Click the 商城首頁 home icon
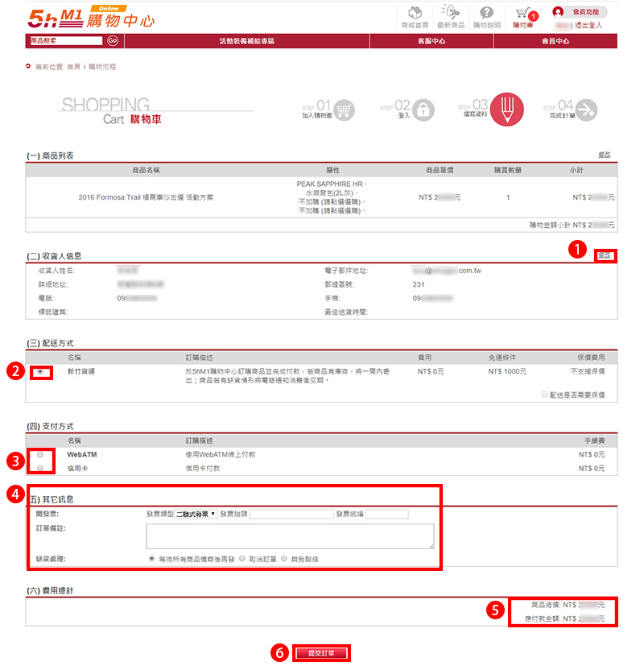The width and height of the screenshot is (644, 670). (x=416, y=14)
